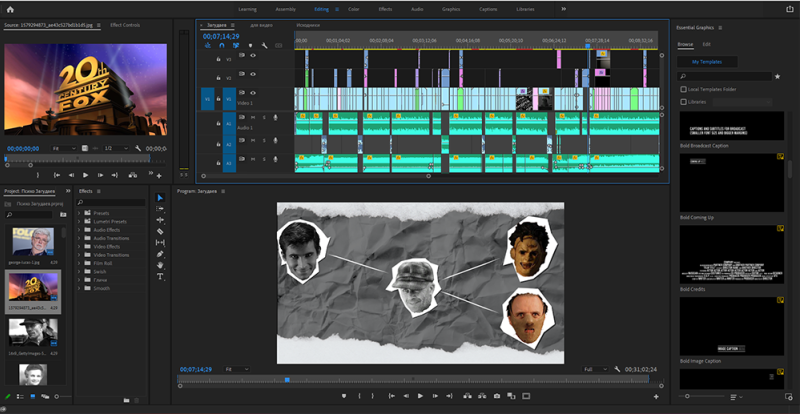The width and height of the screenshot is (800, 414).
Task: Click Essential Graphics search field
Action: 724,77
